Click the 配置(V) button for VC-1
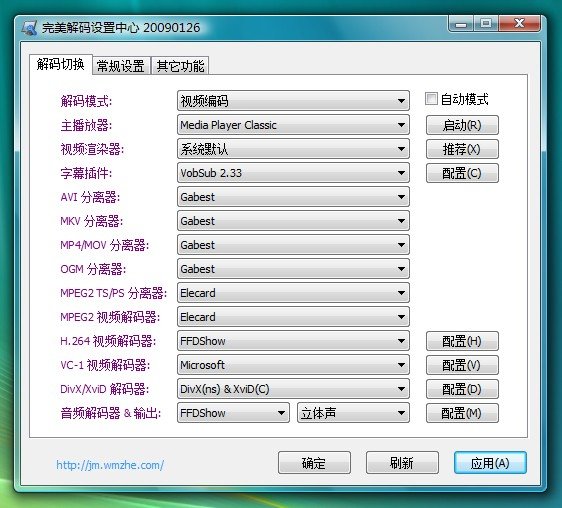The width and height of the screenshot is (562, 508). (x=462, y=365)
